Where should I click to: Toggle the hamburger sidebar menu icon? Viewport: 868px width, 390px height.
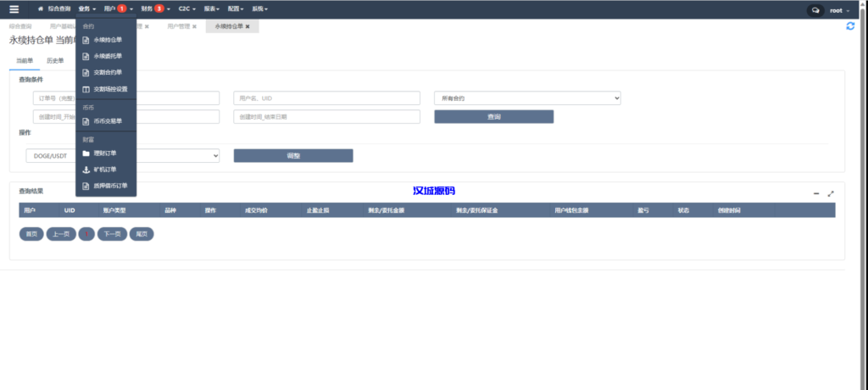tap(14, 9)
